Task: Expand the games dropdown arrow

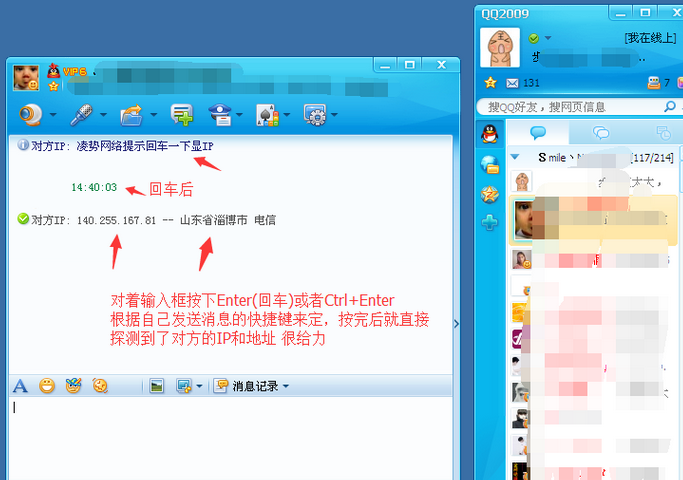Action: 287,115
